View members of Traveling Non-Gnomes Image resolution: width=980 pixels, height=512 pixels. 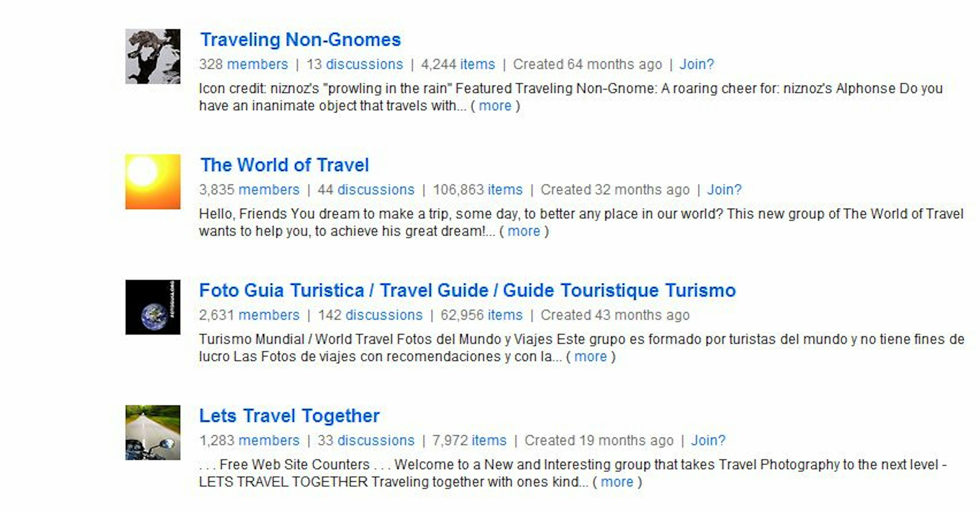tap(257, 64)
